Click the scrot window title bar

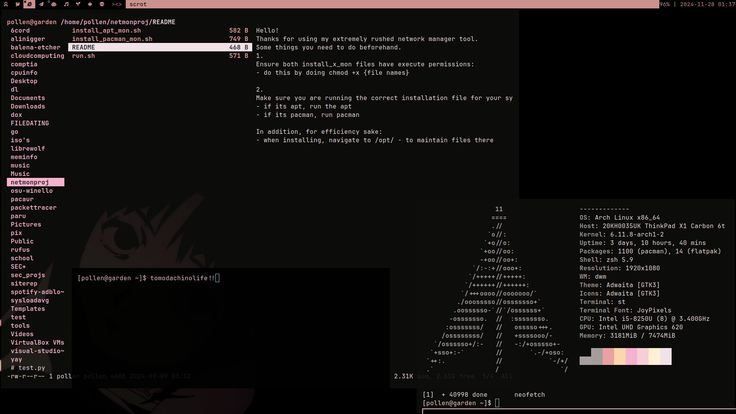392,4
